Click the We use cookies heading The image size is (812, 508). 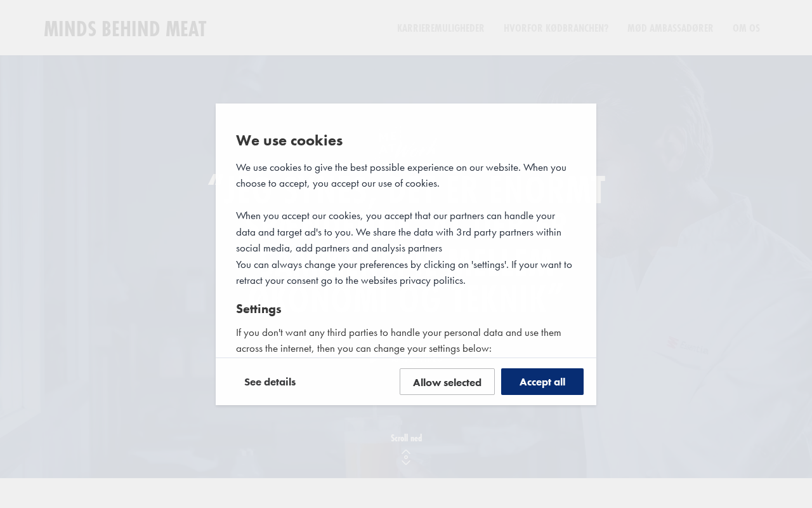[x=289, y=140]
